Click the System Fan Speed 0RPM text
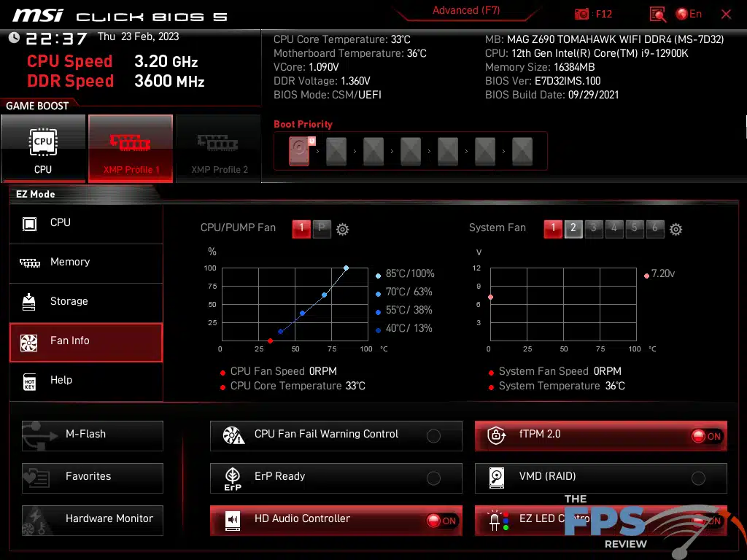This screenshot has width=747, height=560. click(x=560, y=371)
